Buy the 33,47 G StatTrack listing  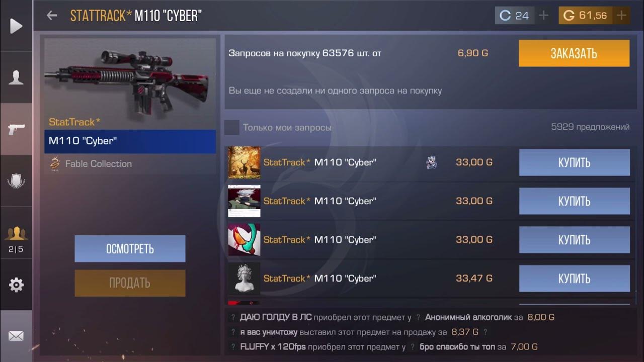574,278
